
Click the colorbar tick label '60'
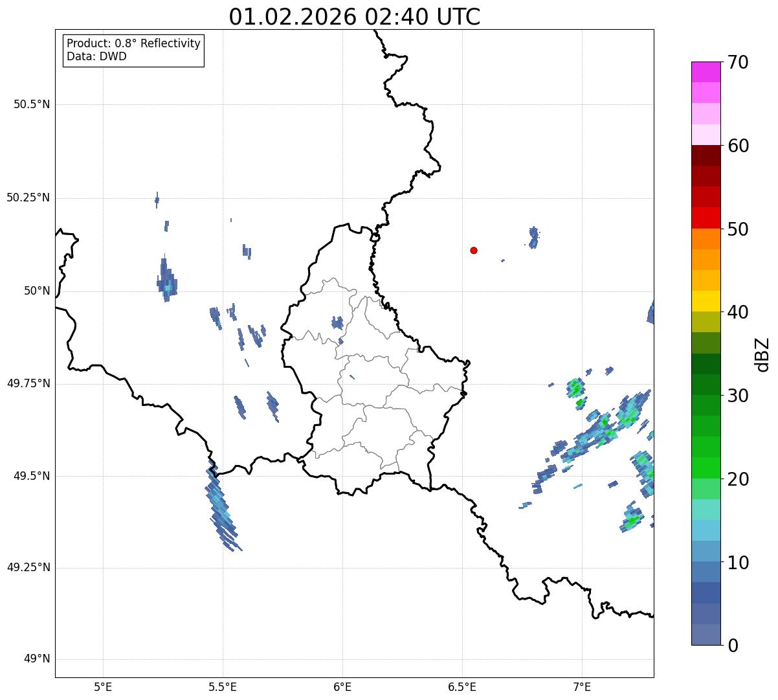pyautogui.click(x=738, y=146)
